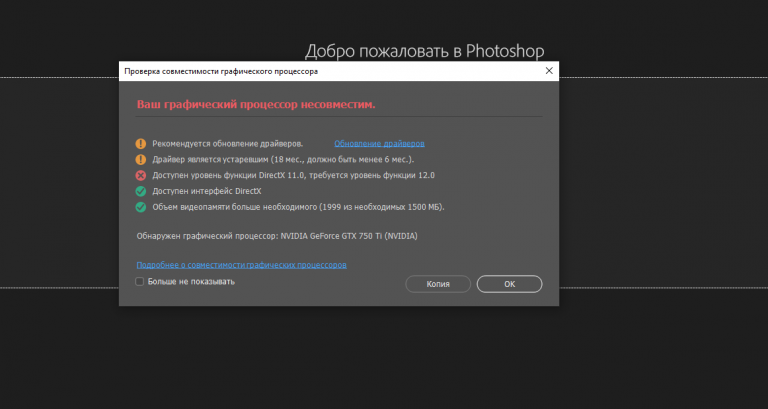
Task: Click the heading "Ваш графический процессор несовместим."
Action: (256, 104)
